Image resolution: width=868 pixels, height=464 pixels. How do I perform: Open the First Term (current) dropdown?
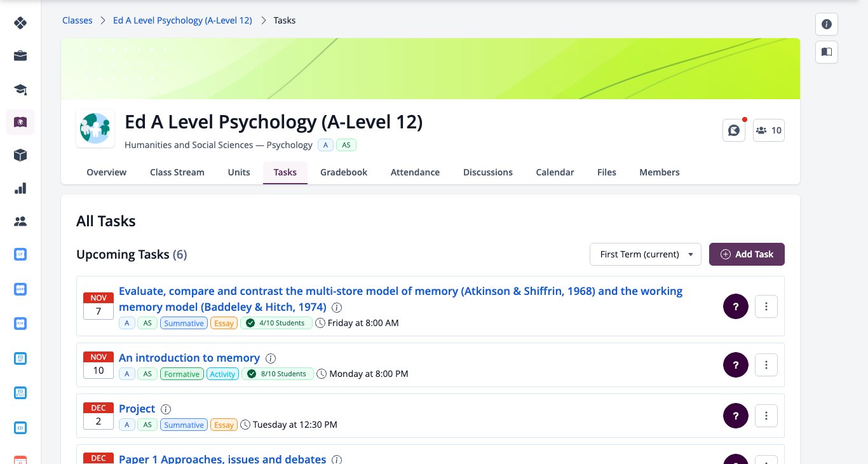(646, 254)
